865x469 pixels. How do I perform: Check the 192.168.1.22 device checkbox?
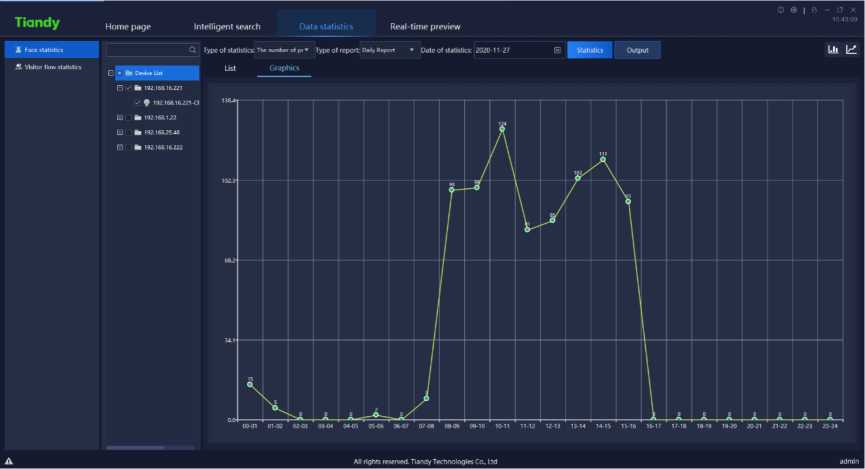(x=128, y=117)
